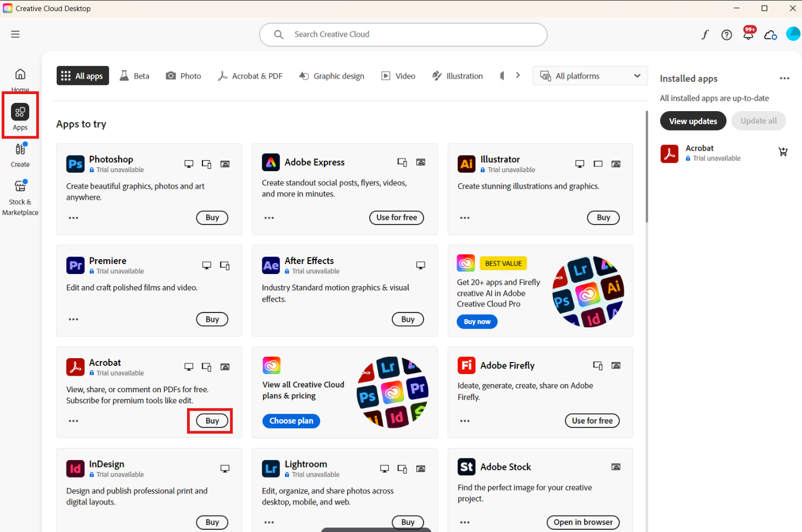Click Buy on the Photoshop card
Image resolution: width=802 pixels, height=532 pixels.
coord(212,218)
